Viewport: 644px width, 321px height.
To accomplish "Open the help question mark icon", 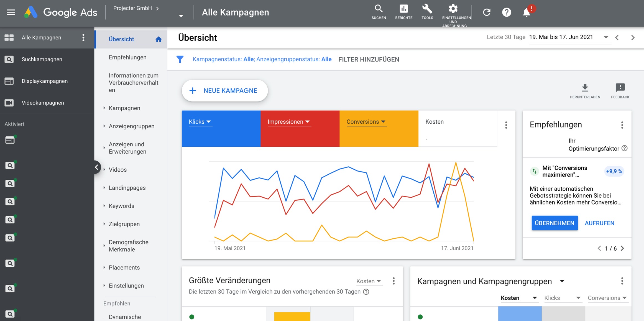I will tap(506, 12).
